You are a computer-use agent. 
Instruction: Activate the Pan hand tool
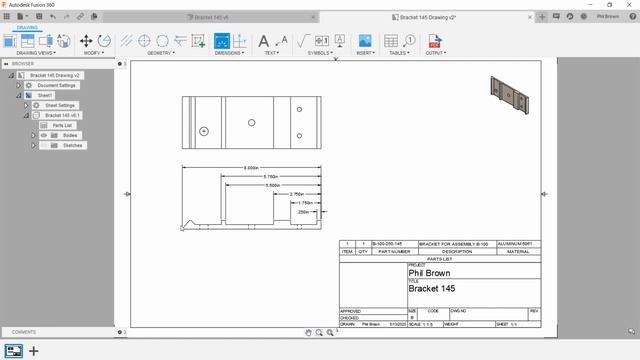tap(308, 333)
